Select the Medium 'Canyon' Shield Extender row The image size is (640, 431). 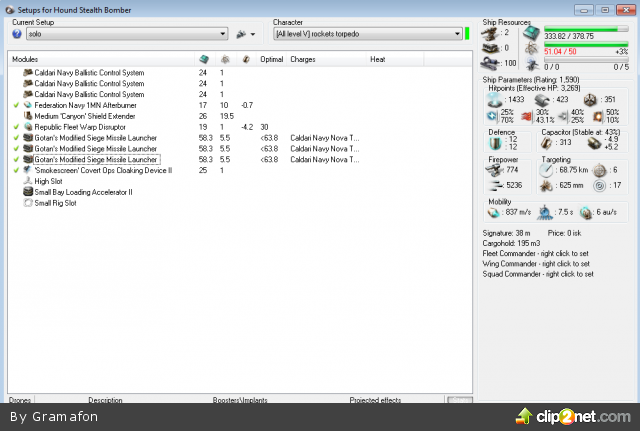tap(240, 116)
